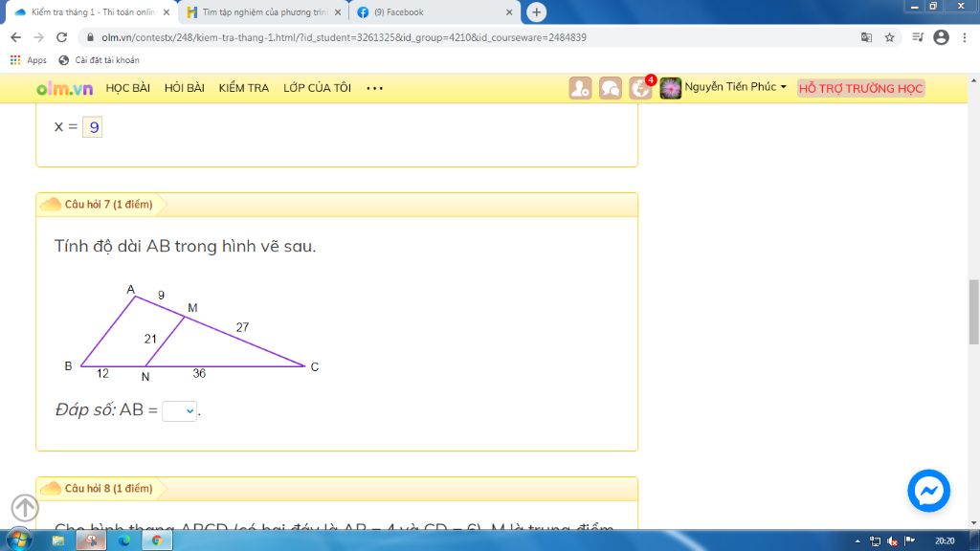Click the Action Center flag icon
This screenshot has width=980, height=551.
(x=910, y=541)
